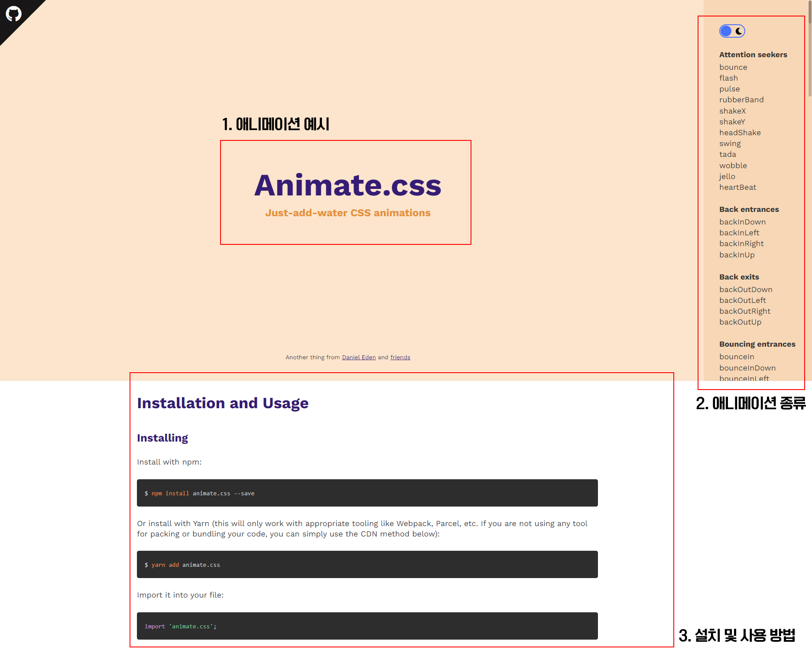The width and height of the screenshot is (812, 650).
Task: Click the sidebar vertical scrollbar thumb
Action: (810, 49)
